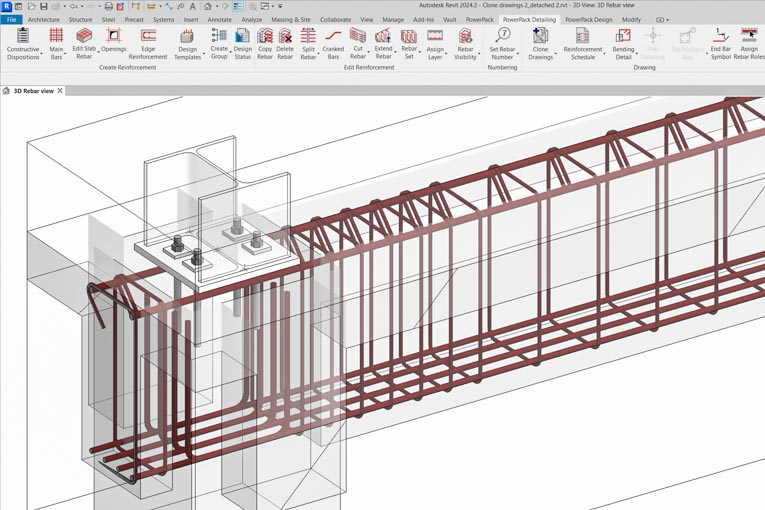Switch to the Annotate ribbon tab
The height and width of the screenshot is (510, 765).
[x=220, y=20]
